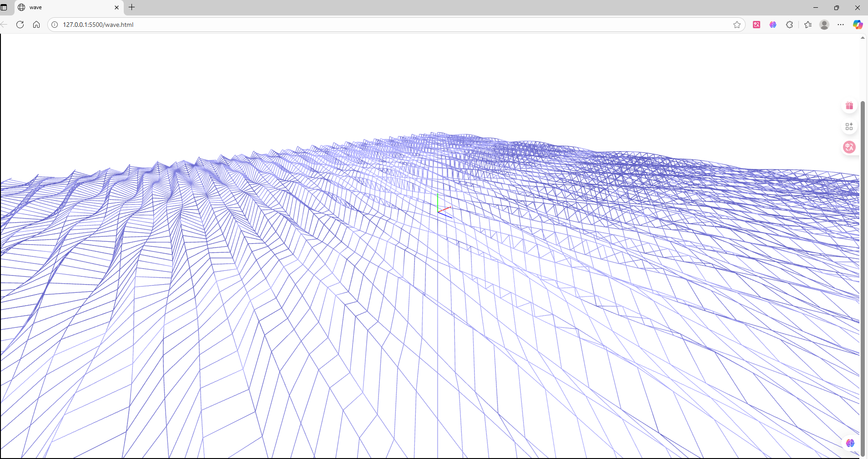Click the floating grid-plus apps icon

click(x=849, y=127)
